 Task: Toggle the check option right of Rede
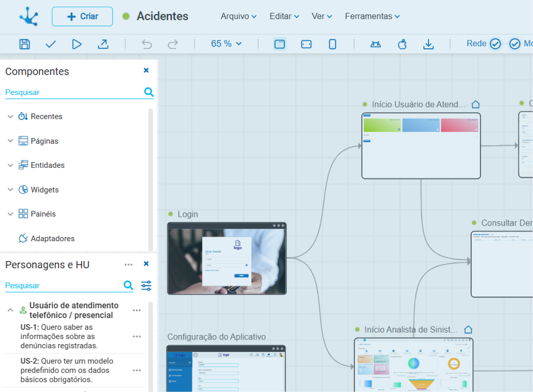coord(515,44)
